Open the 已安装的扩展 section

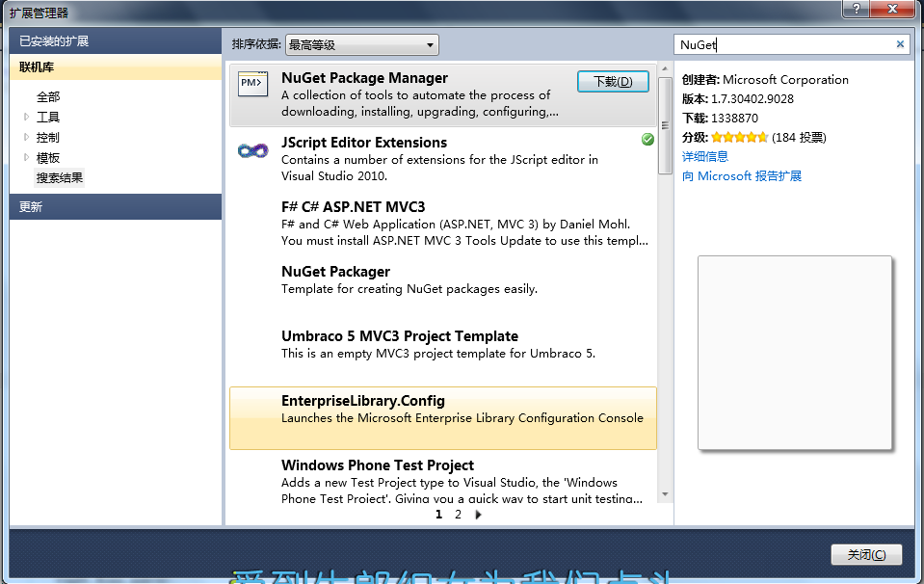(x=116, y=41)
